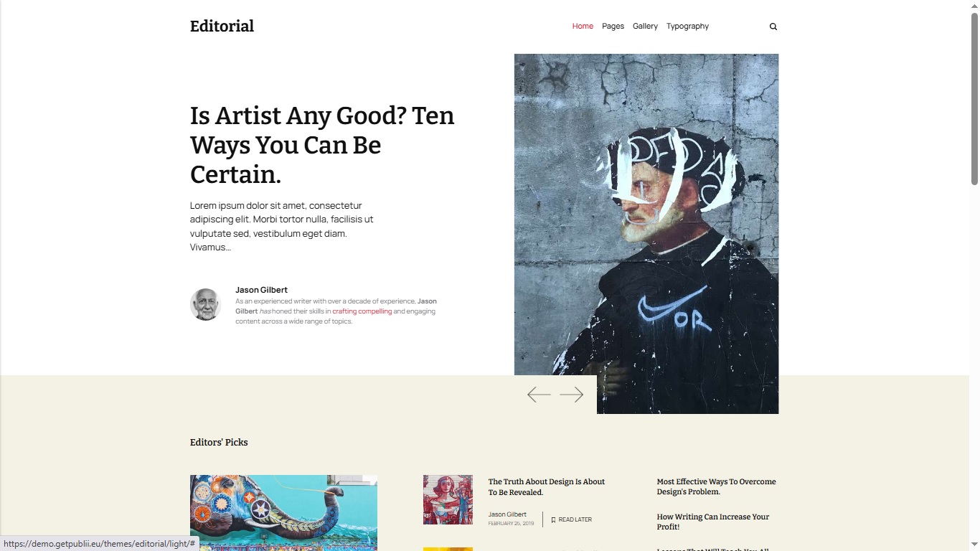Viewport: 980px width, 551px height.
Task: Open the Editorial site logo
Action: pyautogui.click(x=222, y=26)
